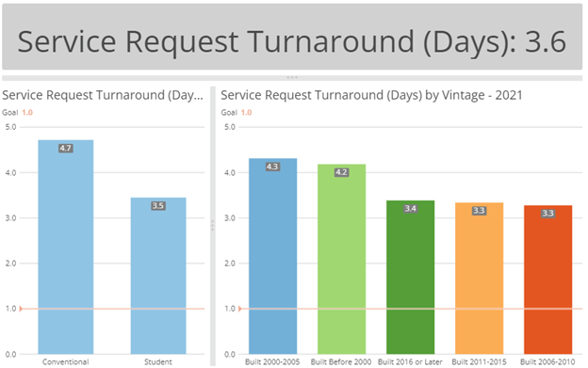Screen dimensions: 588x368
Task: Click the vertical splitter handle between charts
Action: (x=213, y=225)
